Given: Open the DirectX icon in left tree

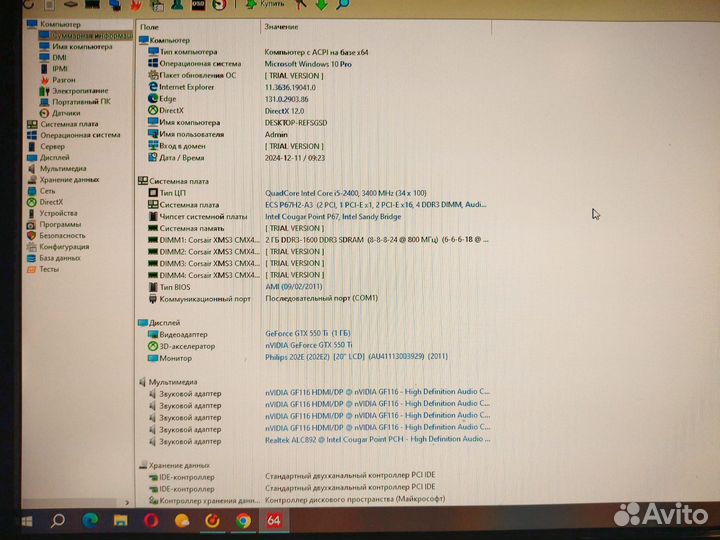Looking at the screenshot, I should [x=32, y=202].
